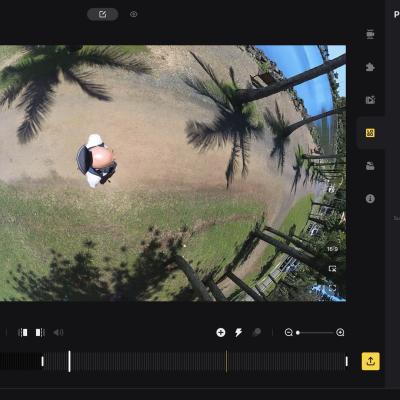Open the puzzle piece plugin panel
Image resolution: width=400 pixels, height=400 pixels.
(370, 67)
